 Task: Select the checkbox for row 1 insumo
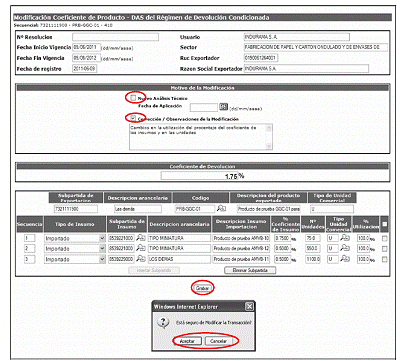pos(385,239)
